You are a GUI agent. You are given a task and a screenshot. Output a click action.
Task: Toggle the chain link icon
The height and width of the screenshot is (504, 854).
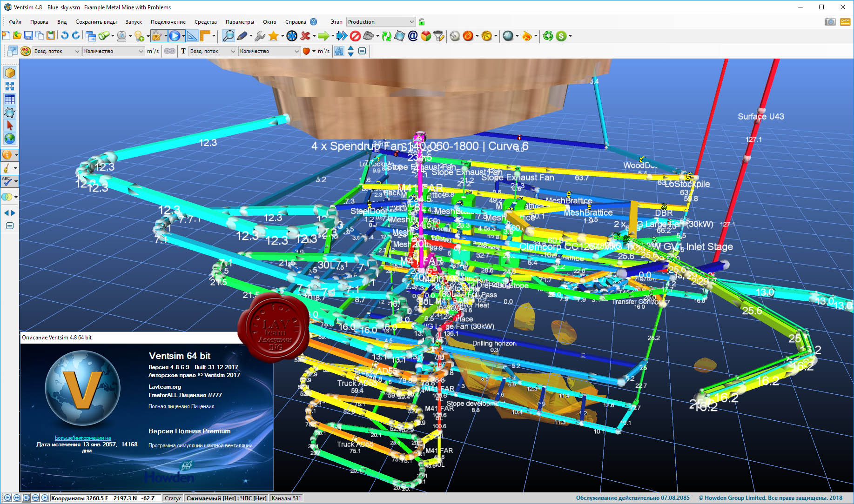(170, 51)
